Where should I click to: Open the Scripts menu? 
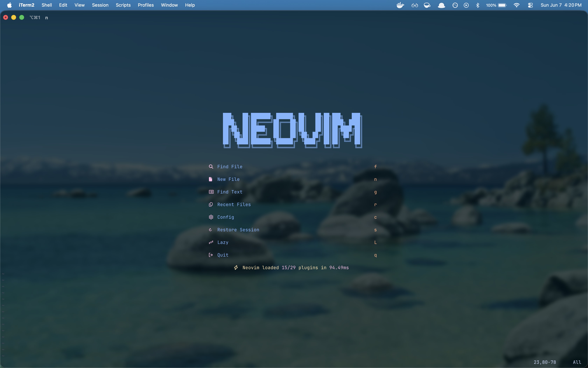tap(123, 5)
